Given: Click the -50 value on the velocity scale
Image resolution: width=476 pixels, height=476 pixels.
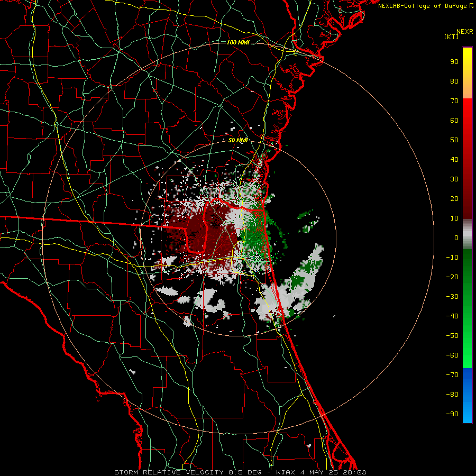Looking at the screenshot, I should pos(452,336).
